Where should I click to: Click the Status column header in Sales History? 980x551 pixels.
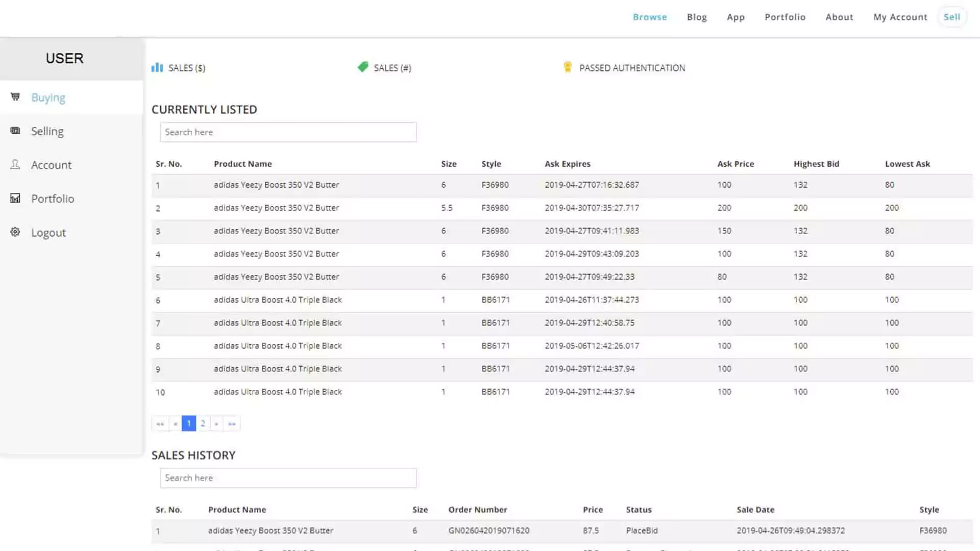point(639,510)
